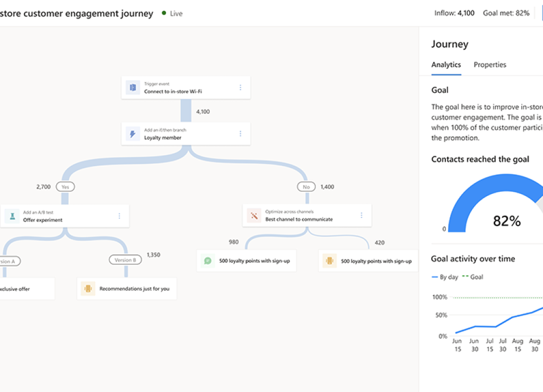Switch to the Analytics tab

446,65
